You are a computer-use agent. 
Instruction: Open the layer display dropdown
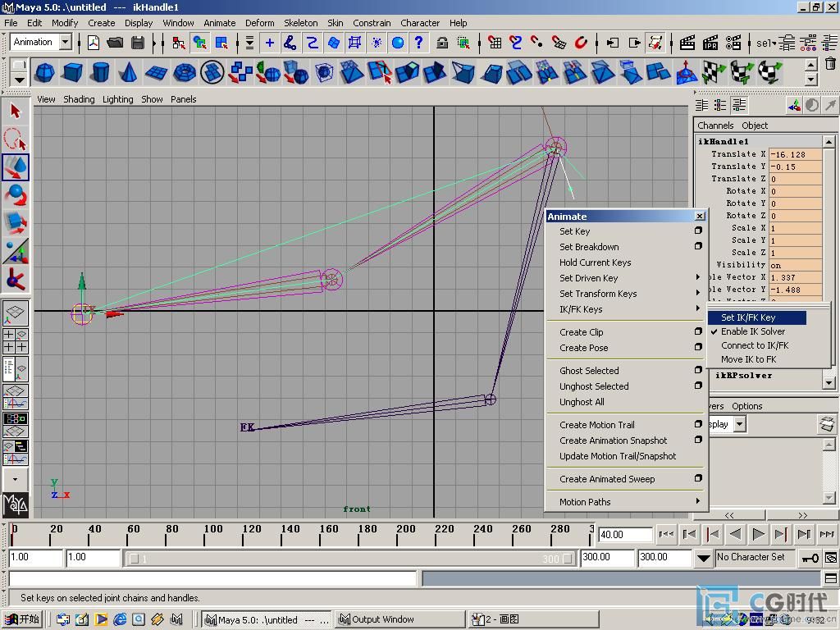coord(740,424)
